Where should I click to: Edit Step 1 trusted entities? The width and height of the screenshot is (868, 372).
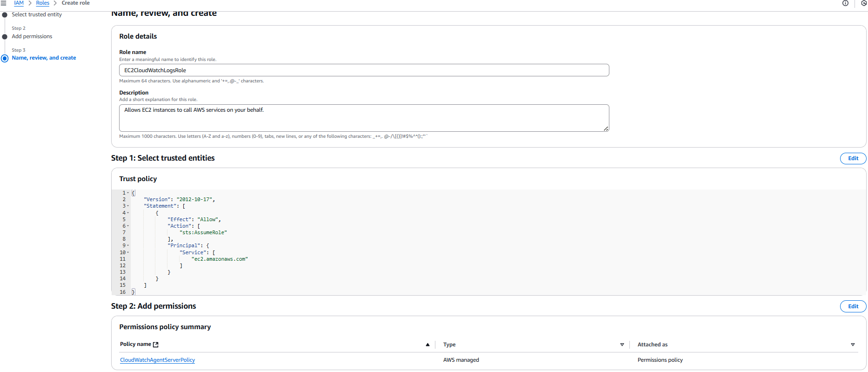pos(853,158)
